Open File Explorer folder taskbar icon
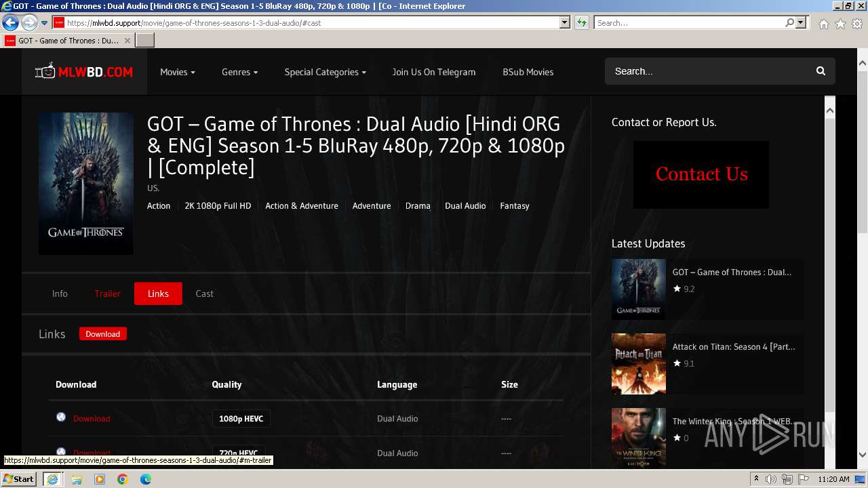Screen dimensions: 868x488 tap(77, 479)
